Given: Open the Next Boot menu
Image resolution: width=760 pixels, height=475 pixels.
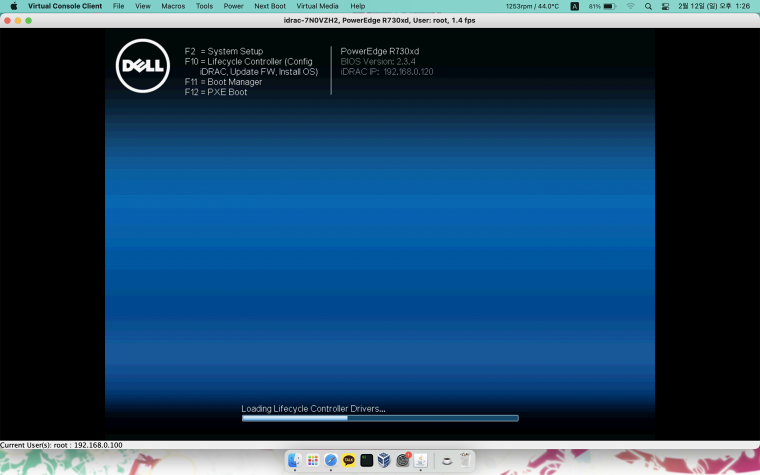Looking at the screenshot, I should tap(270, 6).
